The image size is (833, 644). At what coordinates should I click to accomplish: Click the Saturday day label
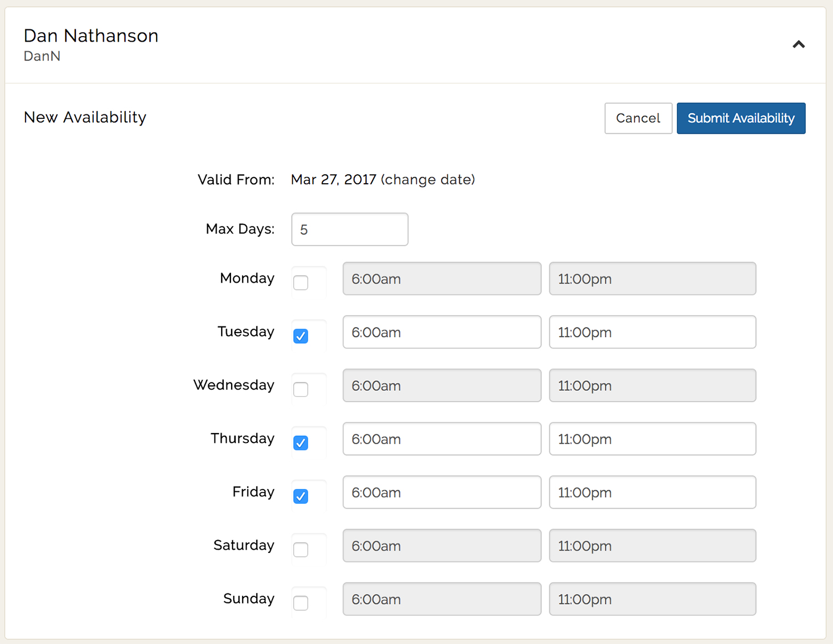[x=244, y=545]
